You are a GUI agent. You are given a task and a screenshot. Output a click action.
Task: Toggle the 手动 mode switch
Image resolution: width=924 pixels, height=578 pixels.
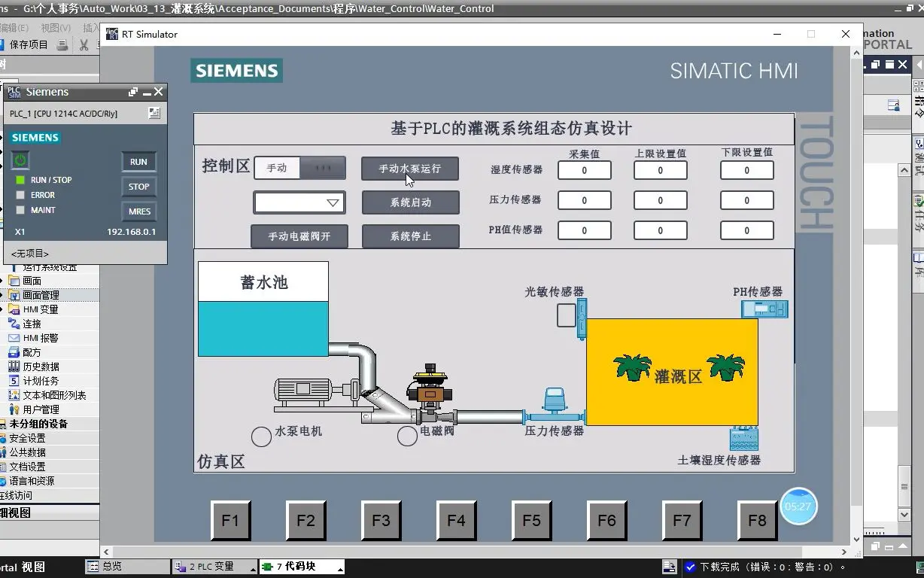pyautogui.click(x=300, y=168)
